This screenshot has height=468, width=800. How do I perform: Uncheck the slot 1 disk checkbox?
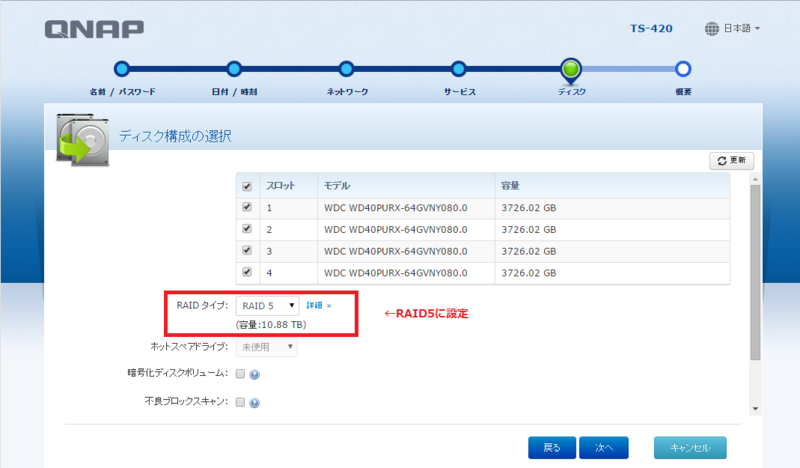coord(247,207)
